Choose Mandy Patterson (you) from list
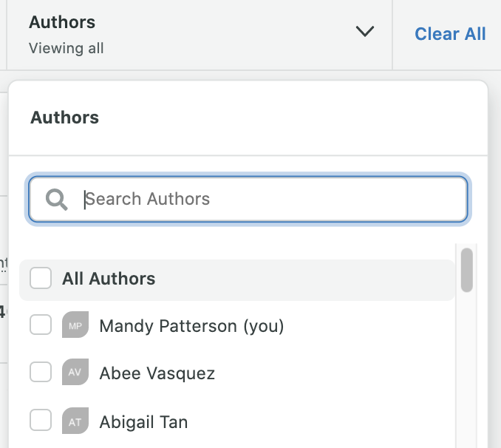501x448 pixels. [x=191, y=326]
